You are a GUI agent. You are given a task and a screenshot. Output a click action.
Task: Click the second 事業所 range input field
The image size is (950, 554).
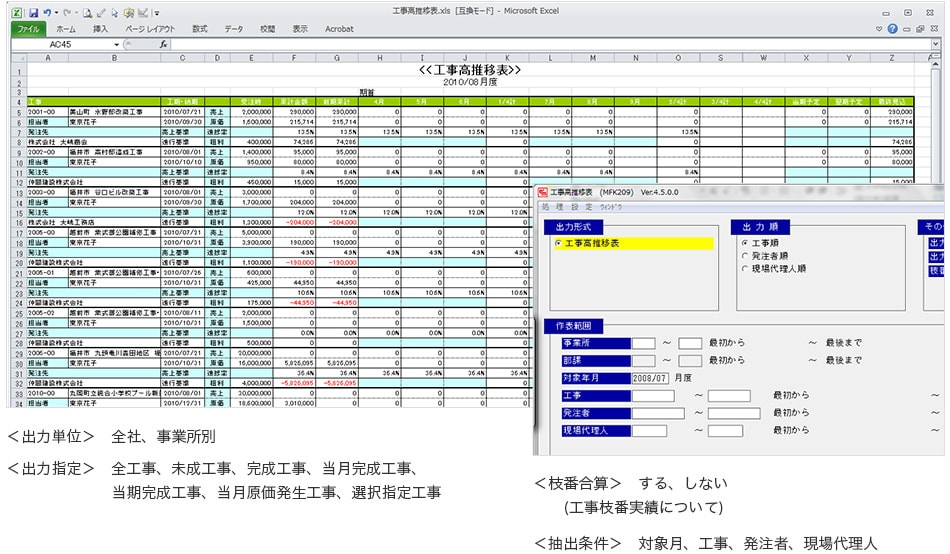coord(690,343)
